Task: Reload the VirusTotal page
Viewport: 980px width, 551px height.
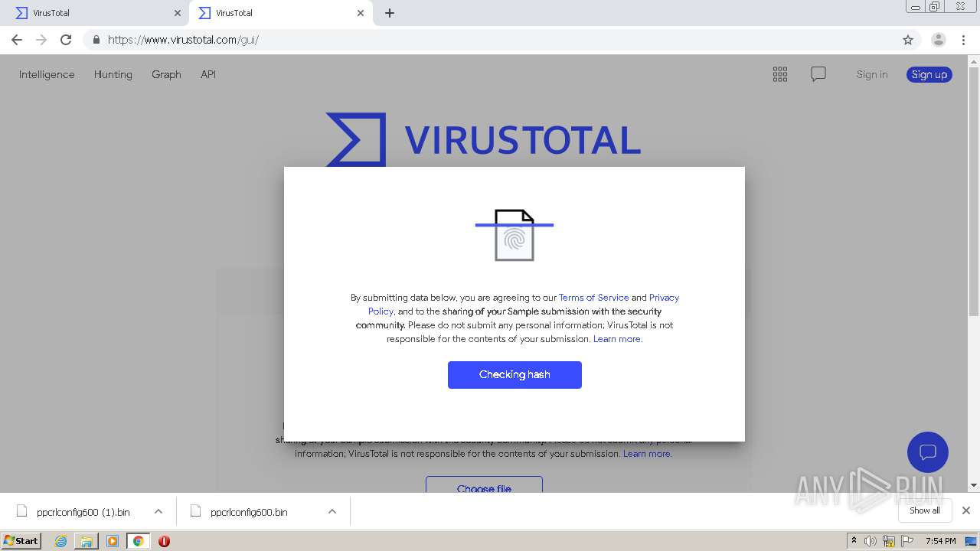Action: (x=66, y=40)
